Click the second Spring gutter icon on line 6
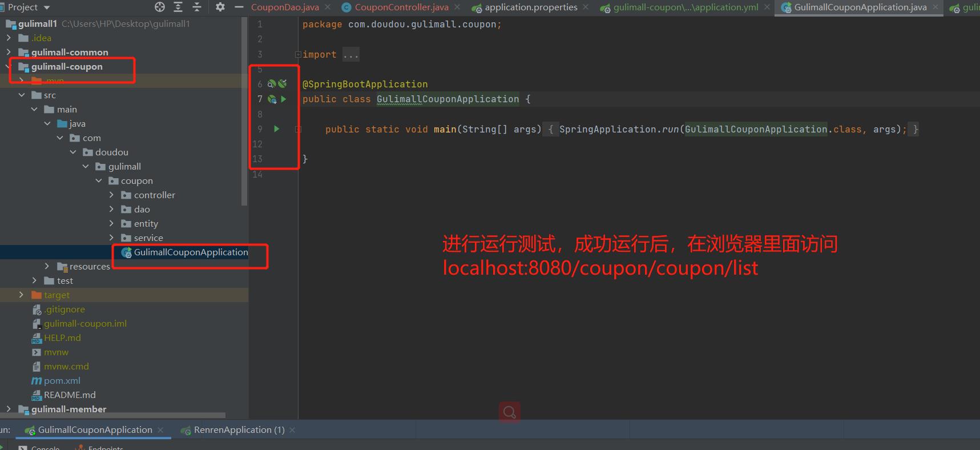The width and height of the screenshot is (980, 450). (283, 84)
